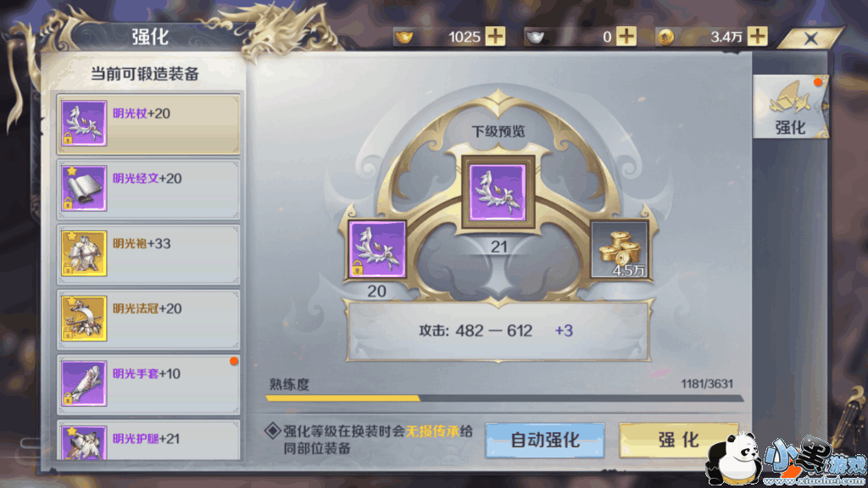Select 明光手套+10 gloves entry
Screen dimensions: 868x488
[x=148, y=384]
